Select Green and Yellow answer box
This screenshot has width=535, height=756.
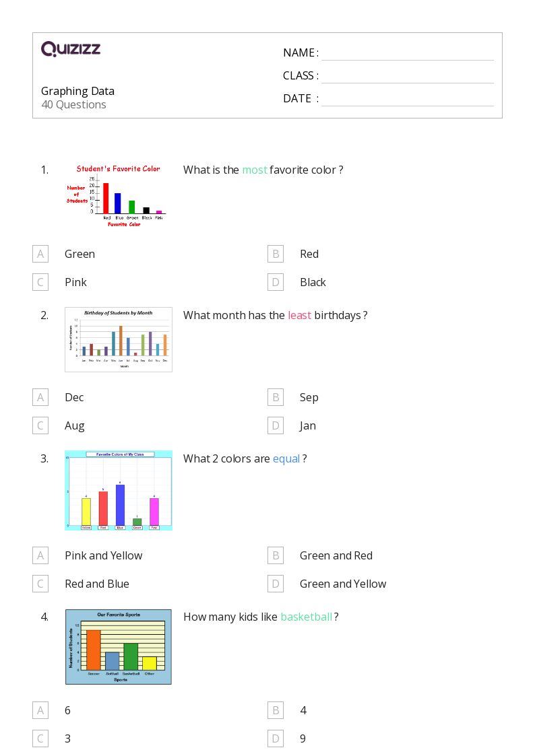[276, 584]
